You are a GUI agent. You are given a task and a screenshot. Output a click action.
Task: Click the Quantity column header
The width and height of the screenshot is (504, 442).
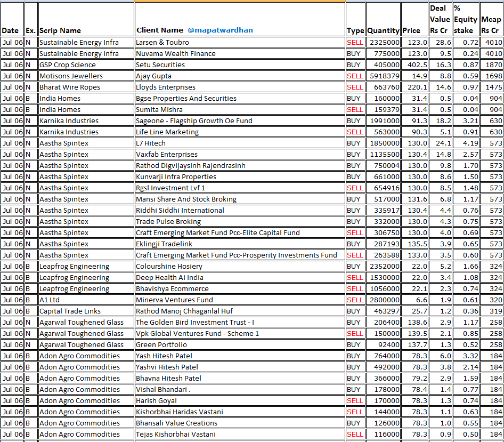pos(383,19)
